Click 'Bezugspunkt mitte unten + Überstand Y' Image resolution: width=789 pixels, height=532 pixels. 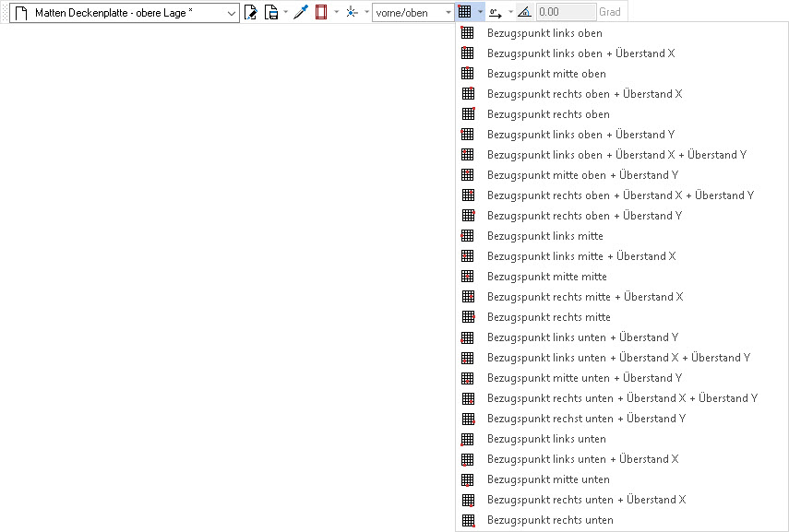click(622, 378)
